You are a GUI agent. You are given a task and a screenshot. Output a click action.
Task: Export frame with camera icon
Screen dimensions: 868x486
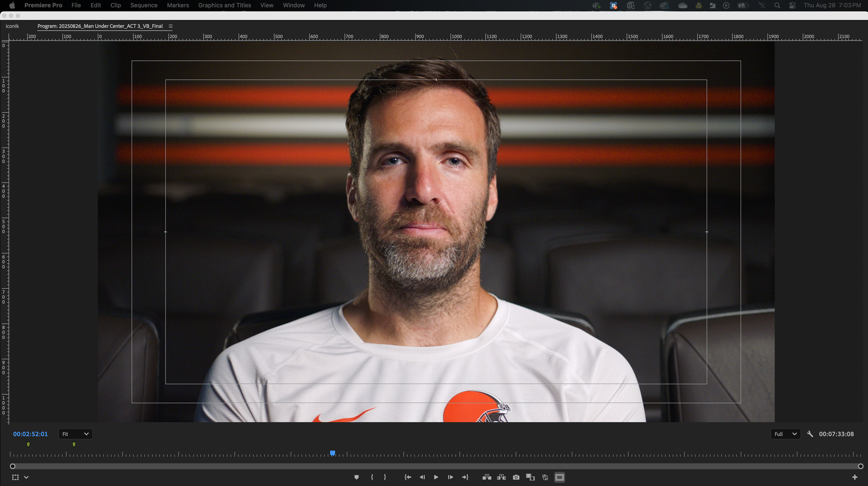click(516, 477)
